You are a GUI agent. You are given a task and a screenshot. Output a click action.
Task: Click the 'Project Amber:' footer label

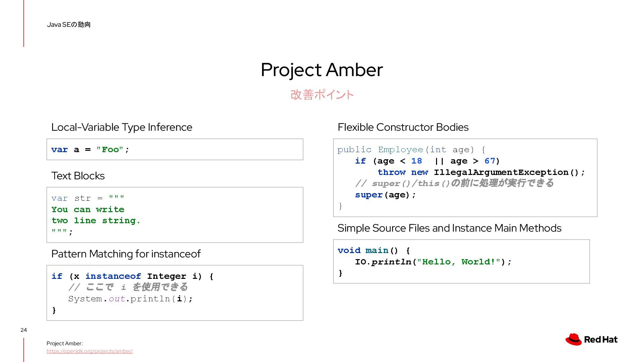point(64,344)
